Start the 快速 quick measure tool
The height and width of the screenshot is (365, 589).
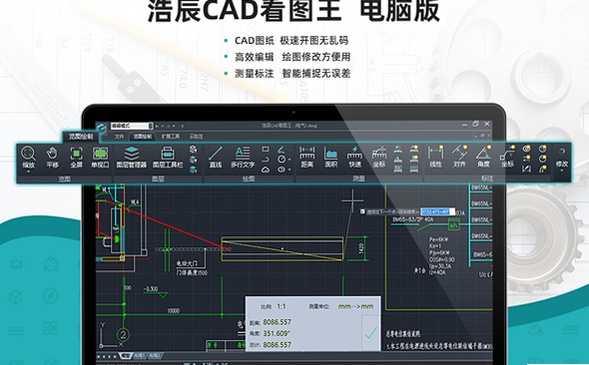[355, 157]
